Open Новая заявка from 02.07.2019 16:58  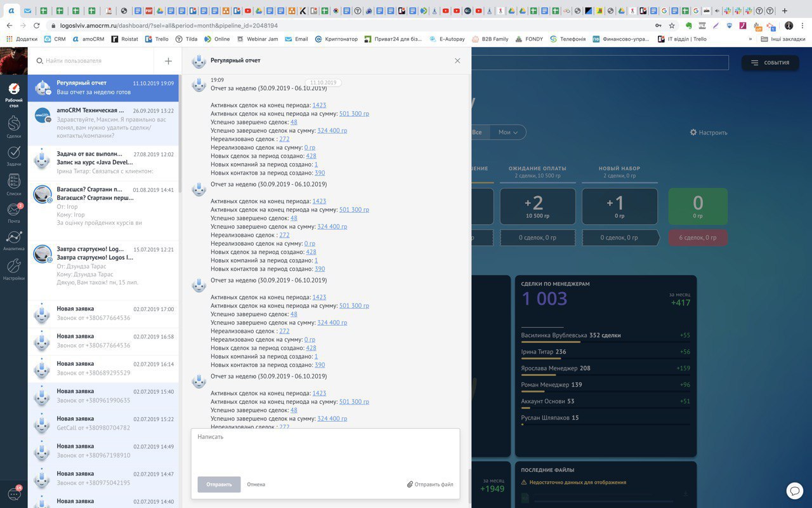tap(103, 341)
